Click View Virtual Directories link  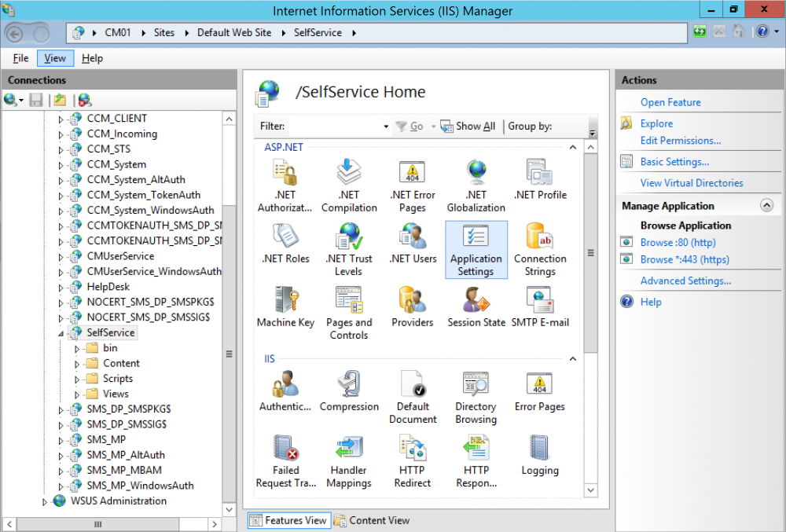(x=691, y=183)
